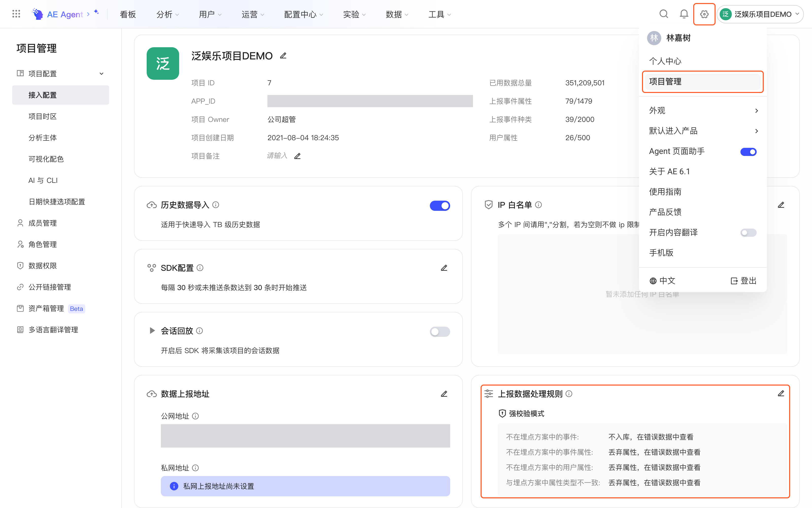Open the notifications bell
This screenshot has height=508, width=812.
point(684,14)
